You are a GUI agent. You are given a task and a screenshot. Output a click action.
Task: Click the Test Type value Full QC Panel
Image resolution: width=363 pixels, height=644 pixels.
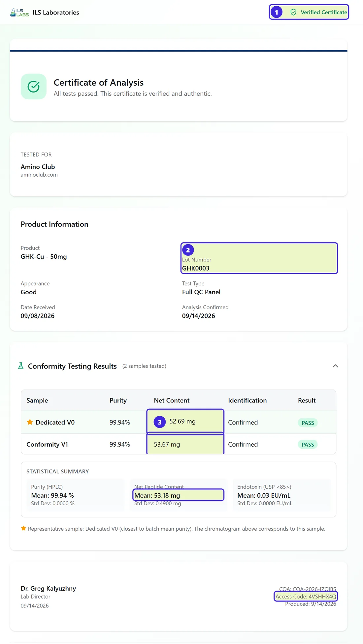click(201, 292)
